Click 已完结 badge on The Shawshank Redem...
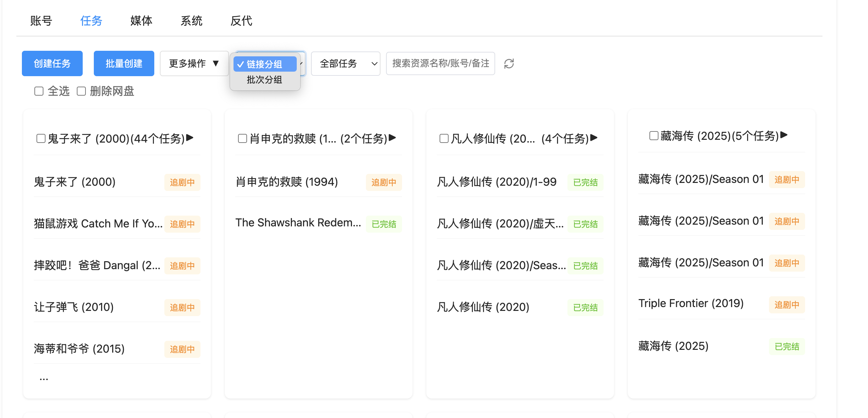The image size is (868, 418). pyautogui.click(x=384, y=224)
